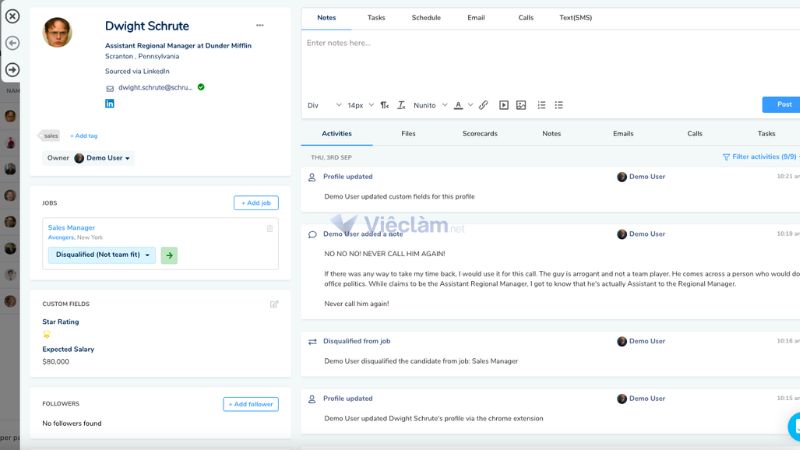Image resolution: width=800 pixels, height=450 pixels.
Task: Click the dwight.schrute email address
Action: click(x=155, y=88)
